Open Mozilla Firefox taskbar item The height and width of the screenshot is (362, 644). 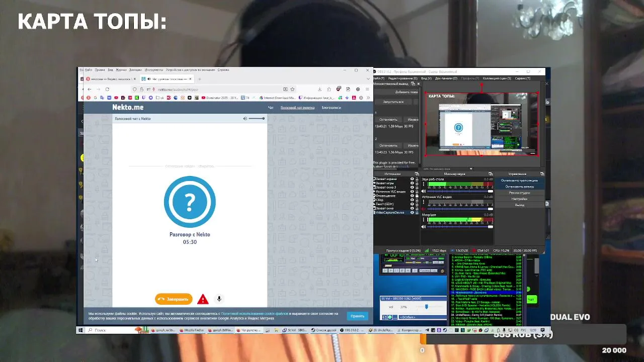192,330
